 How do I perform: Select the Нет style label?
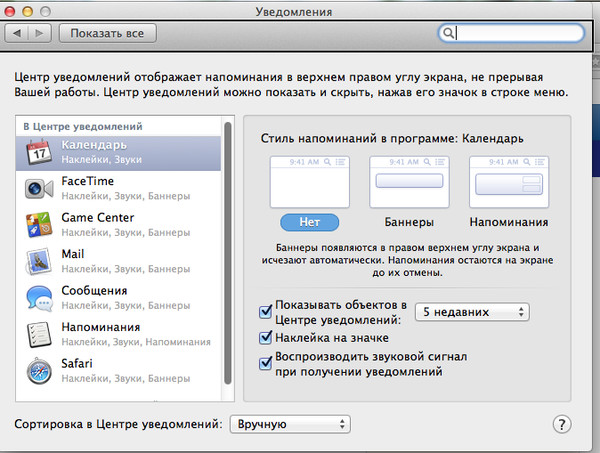tap(310, 222)
